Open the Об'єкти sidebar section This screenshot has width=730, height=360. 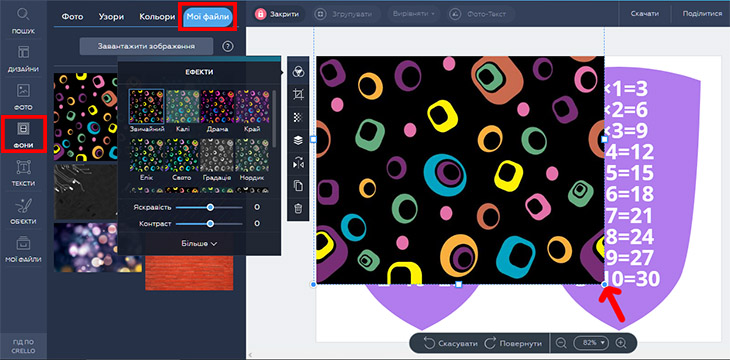click(x=23, y=211)
